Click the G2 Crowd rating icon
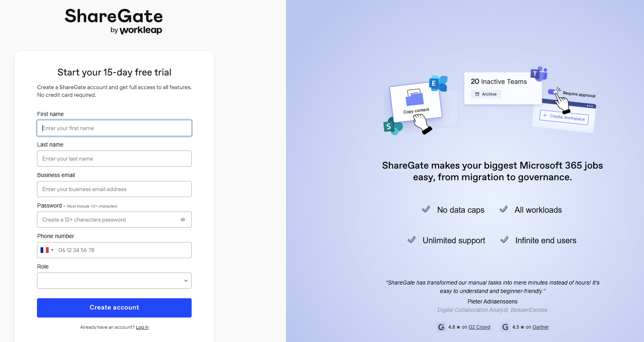This screenshot has width=644, height=342. [441, 327]
